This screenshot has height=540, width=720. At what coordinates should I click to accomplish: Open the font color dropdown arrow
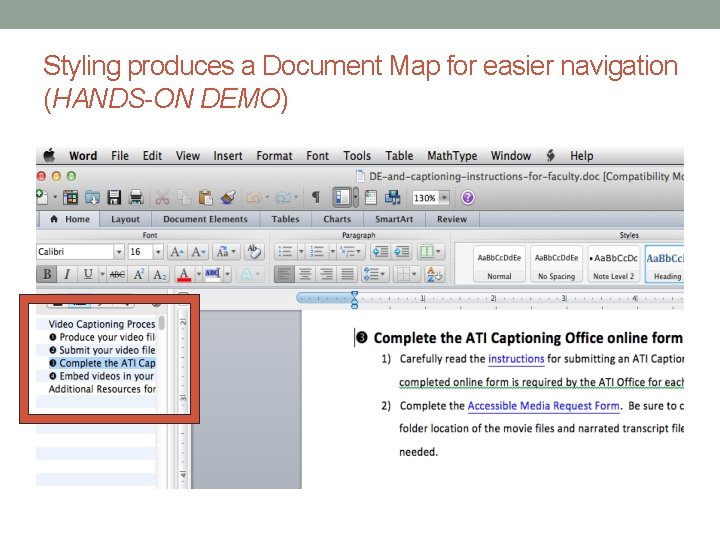(x=198, y=275)
